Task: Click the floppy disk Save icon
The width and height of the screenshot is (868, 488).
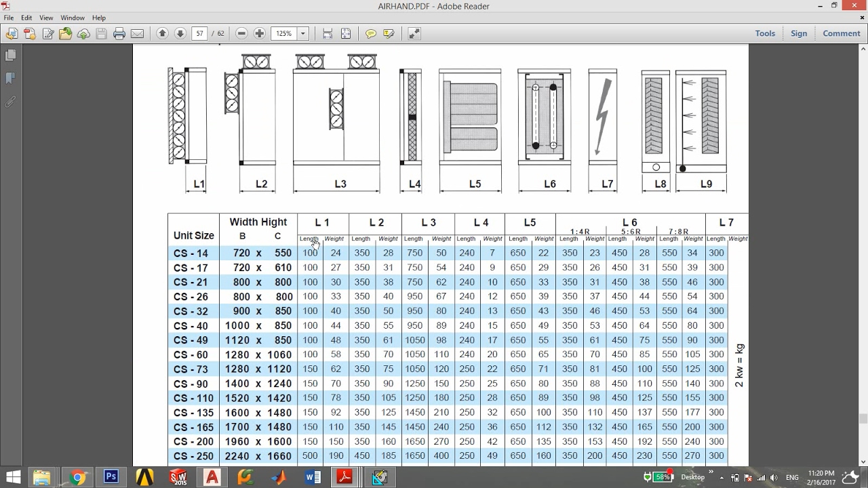Action: [101, 33]
